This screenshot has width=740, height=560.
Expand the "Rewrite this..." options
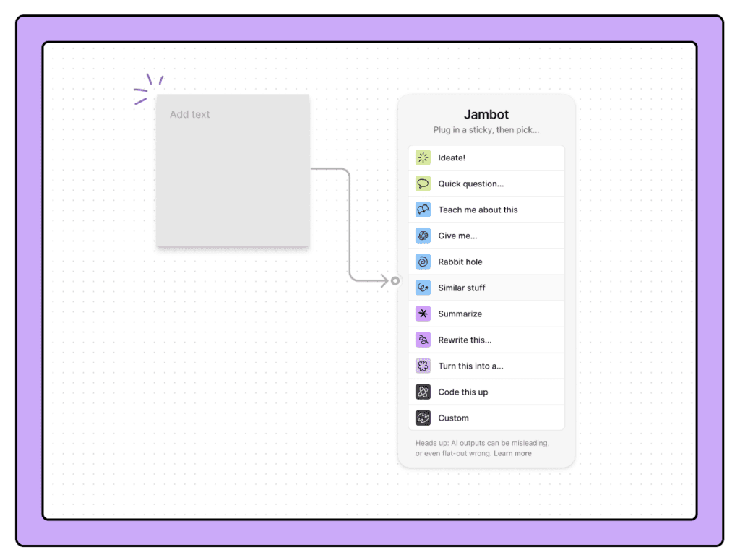(x=465, y=340)
